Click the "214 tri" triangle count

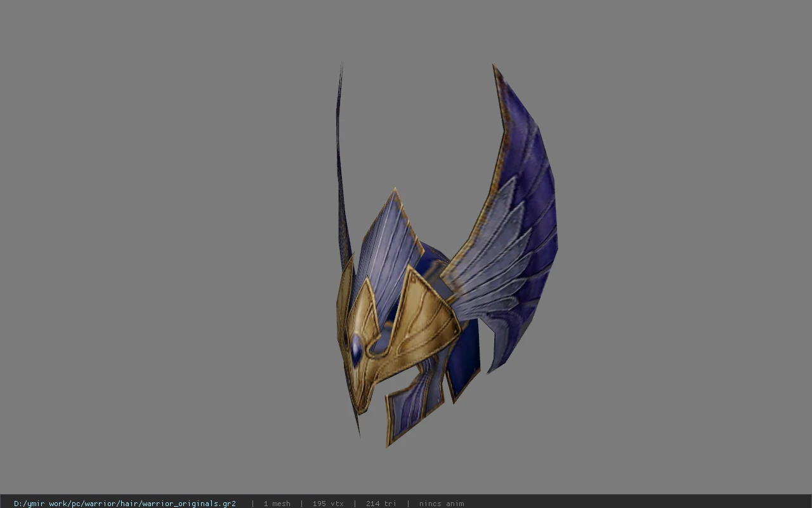[x=381, y=504]
